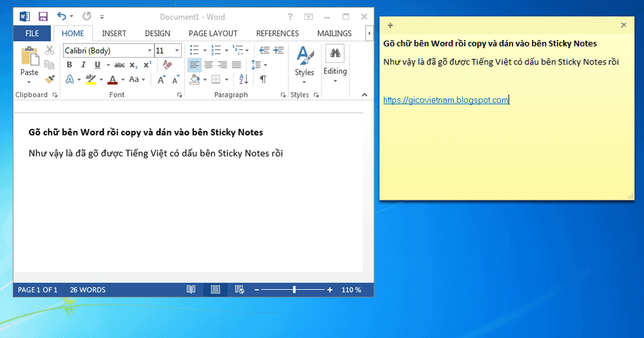The image size is (644, 338).
Task: Open Line and Paragraph Spacing menu
Action: [256, 65]
